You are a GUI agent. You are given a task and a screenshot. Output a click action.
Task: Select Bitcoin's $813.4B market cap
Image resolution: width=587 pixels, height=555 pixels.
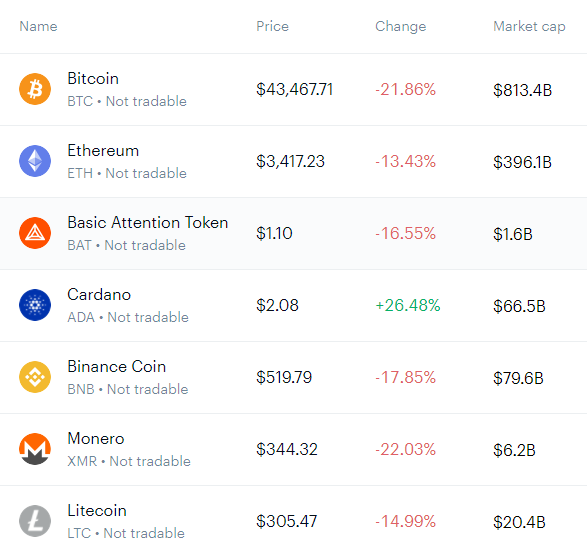pos(522,90)
